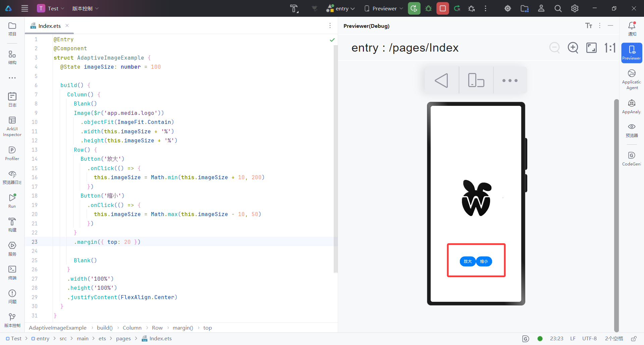Open the 终端 terminal panel
This screenshot has height=345, width=644.
[12, 272]
